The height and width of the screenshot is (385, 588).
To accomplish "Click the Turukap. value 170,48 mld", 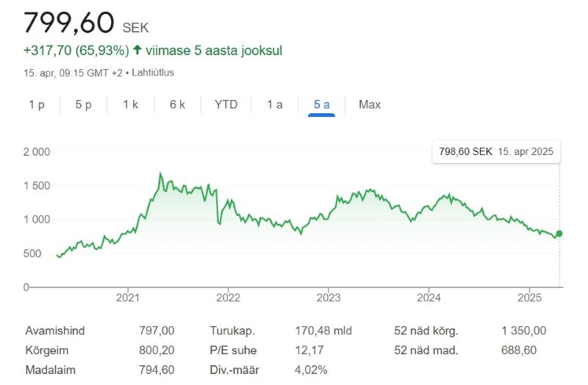I will click(323, 331).
